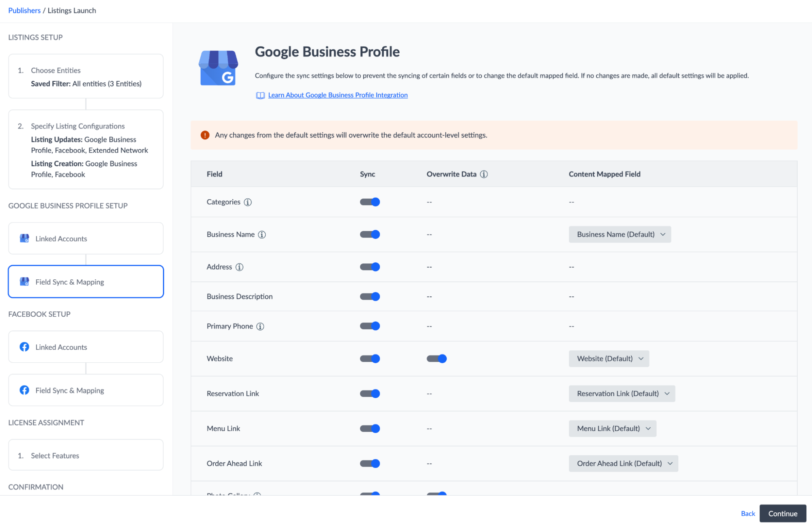Click the LICENSE ASSIGNMENT section heading
Viewport: 812px width, 531px height.
(46, 423)
